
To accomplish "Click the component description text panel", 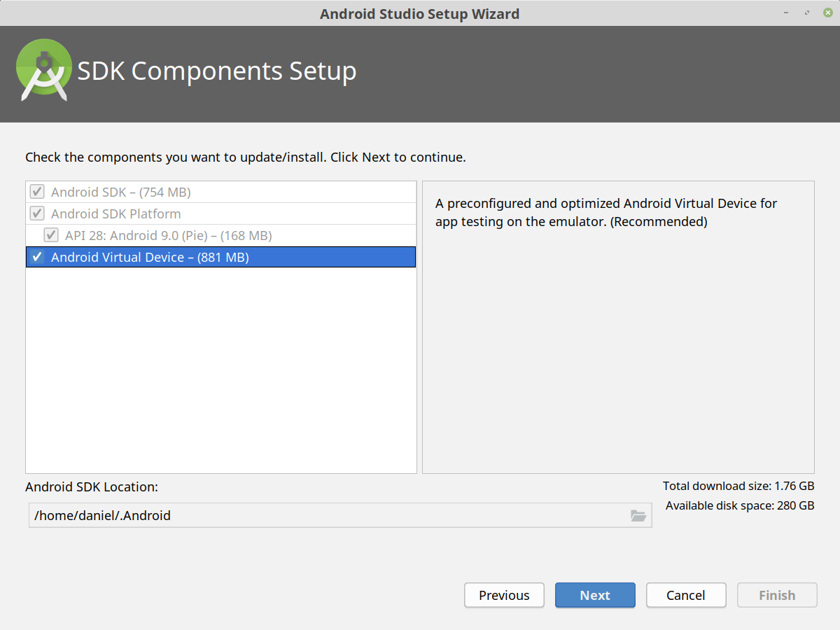I will click(x=618, y=327).
